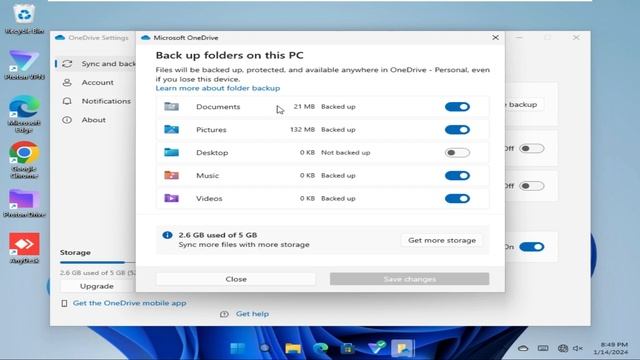Turn off the On switch in OneDrive Settings
640x360 pixels.
pyautogui.click(x=531, y=247)
